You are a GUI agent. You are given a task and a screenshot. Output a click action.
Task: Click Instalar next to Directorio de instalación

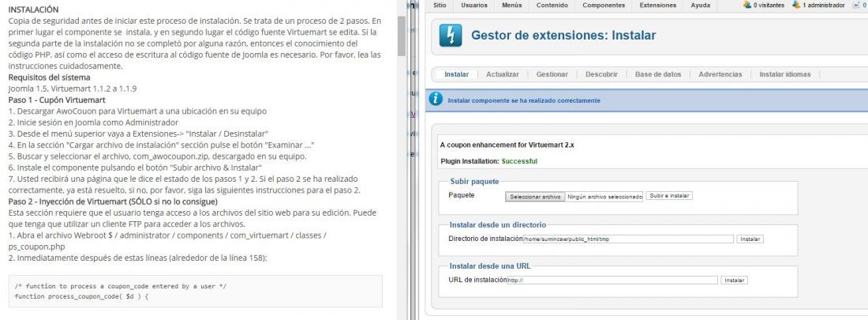(x=750, y=239)
